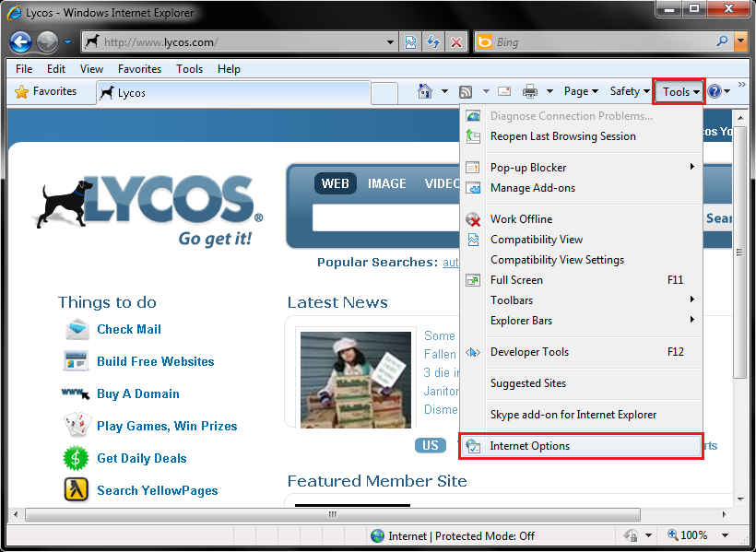The image size is (756, 552).
Task: Toggle Compatibility View in the menu
Action: pyautogui.click(x=581, y=240)
